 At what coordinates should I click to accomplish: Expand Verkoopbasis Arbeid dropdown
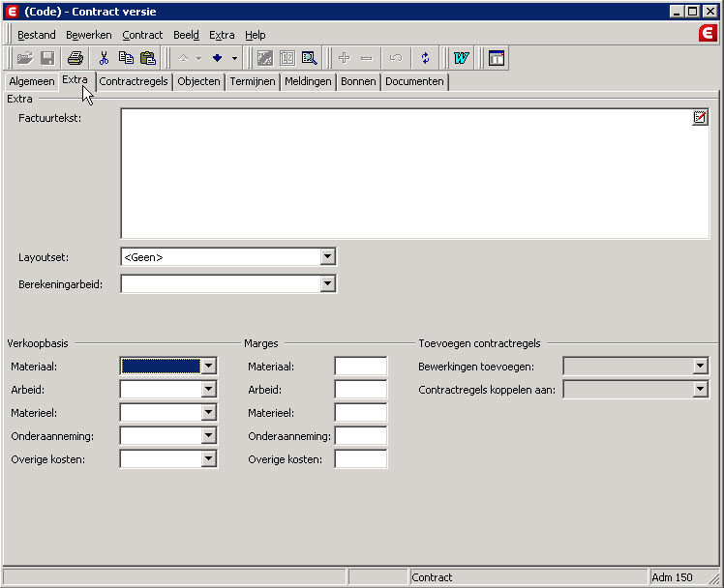pos(209,389)
